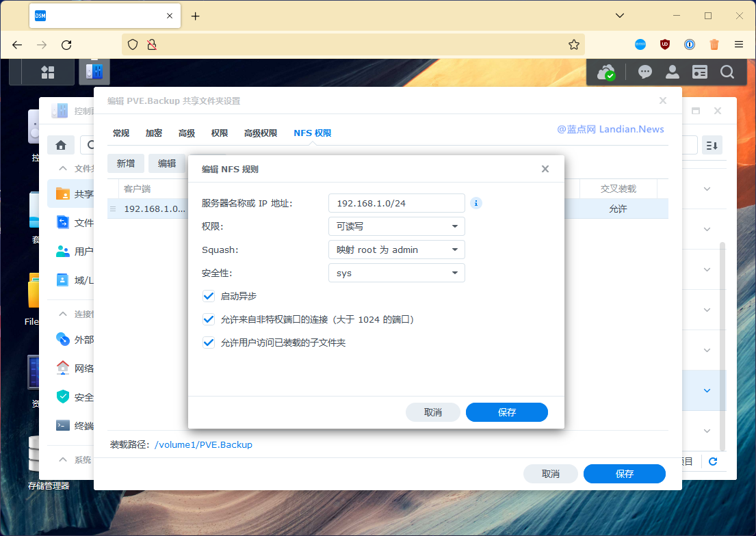This screenshot has height=536, width=756.
Task: Disable connections from non-privileged ports checkbox
Action: point(209,319)
